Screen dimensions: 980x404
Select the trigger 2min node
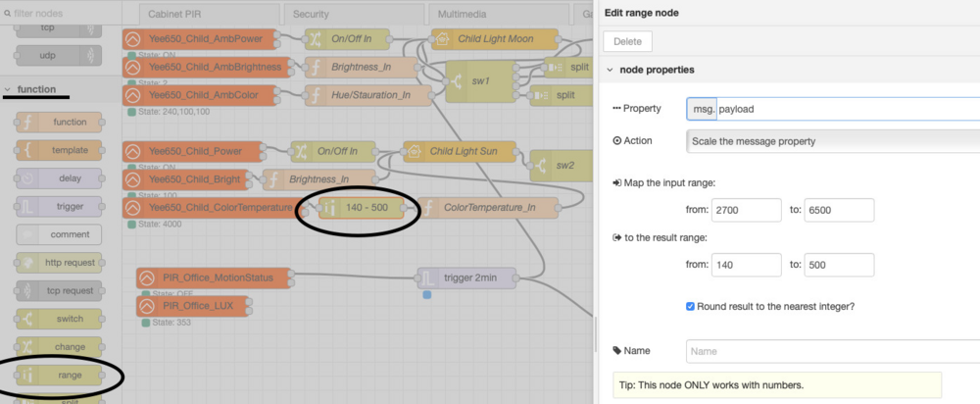click(466, 278)
